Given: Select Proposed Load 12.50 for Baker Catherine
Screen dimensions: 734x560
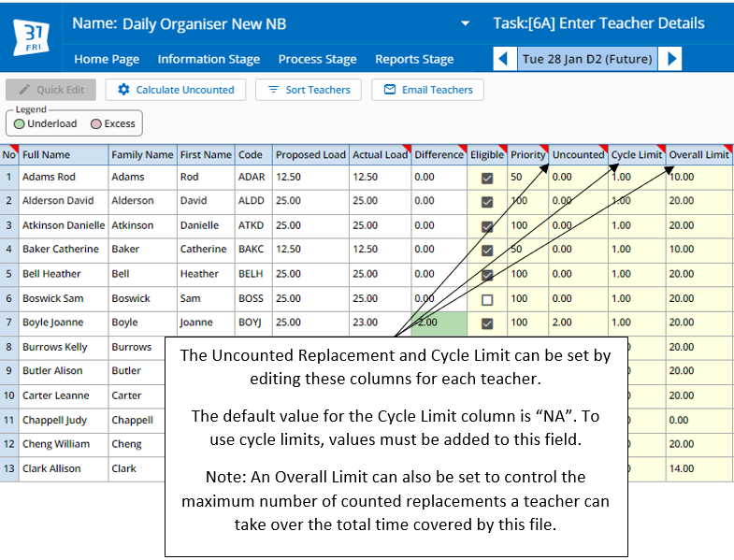Looking at the screenshot, I should (310, 249).
